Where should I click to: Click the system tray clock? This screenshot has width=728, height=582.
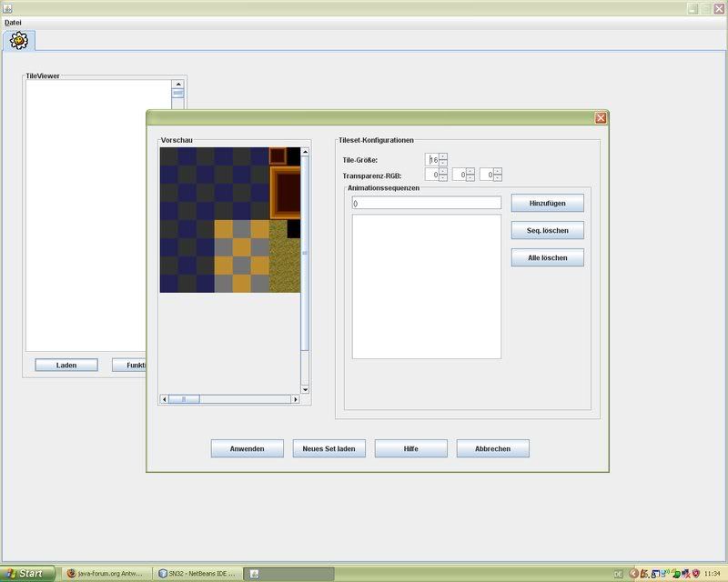[712, 574]
